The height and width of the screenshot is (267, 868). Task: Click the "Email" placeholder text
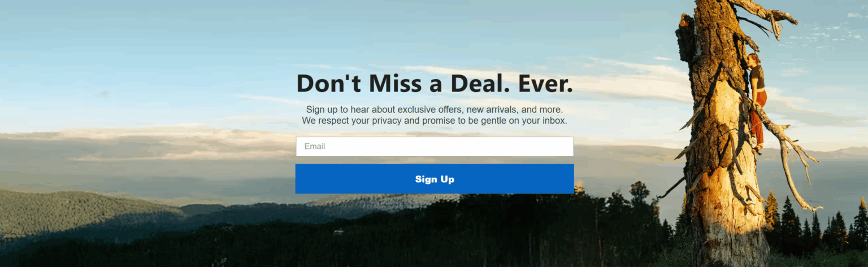click(315, 146)
